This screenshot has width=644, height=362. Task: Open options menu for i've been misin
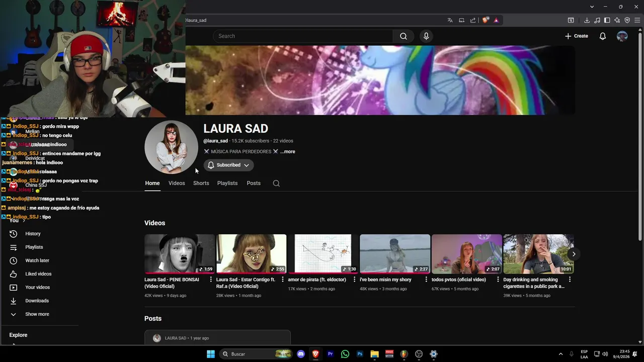(426, 280)
